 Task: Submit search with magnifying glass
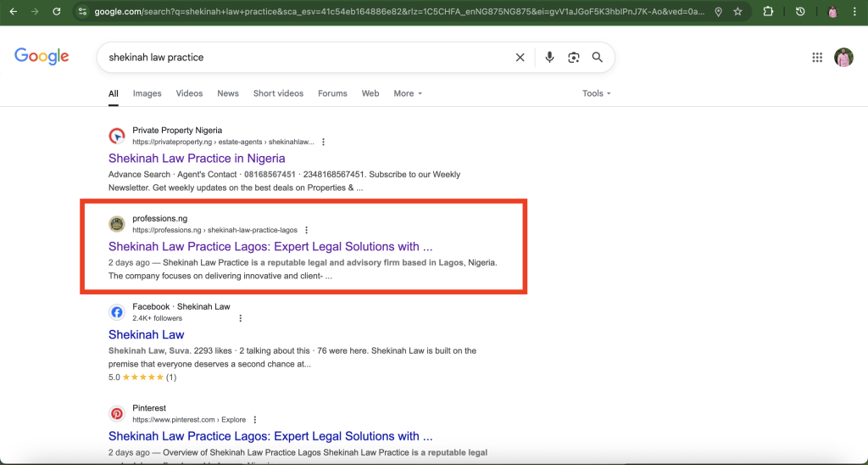pos(598,57)
